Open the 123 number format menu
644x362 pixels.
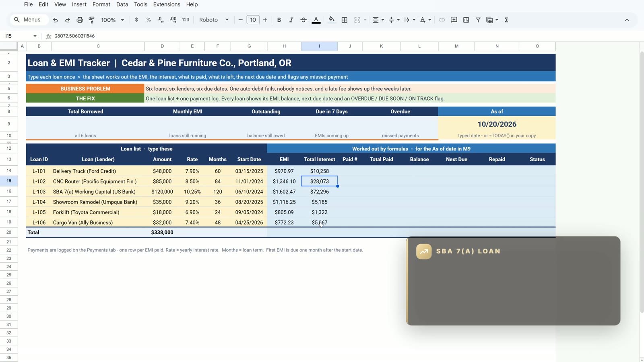186,20
